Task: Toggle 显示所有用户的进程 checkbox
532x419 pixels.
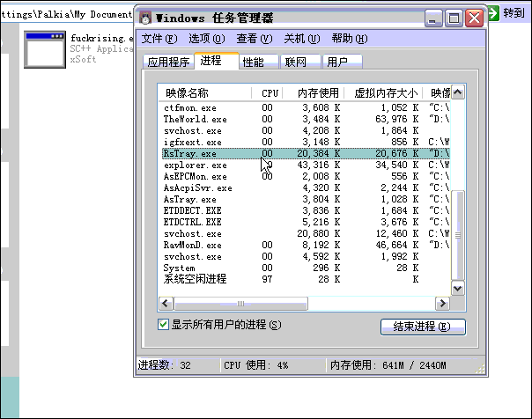Action: (x=163, y=325)
